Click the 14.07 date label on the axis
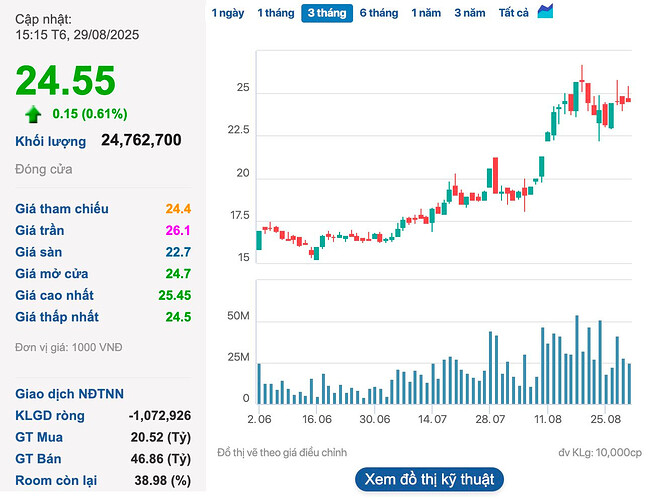The image size is (669, 499). point(432,421)
